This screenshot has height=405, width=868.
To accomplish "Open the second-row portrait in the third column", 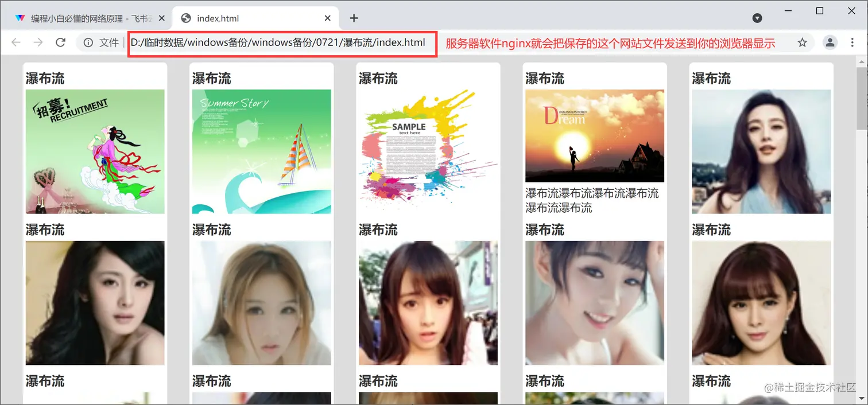I will pos(428,303).
